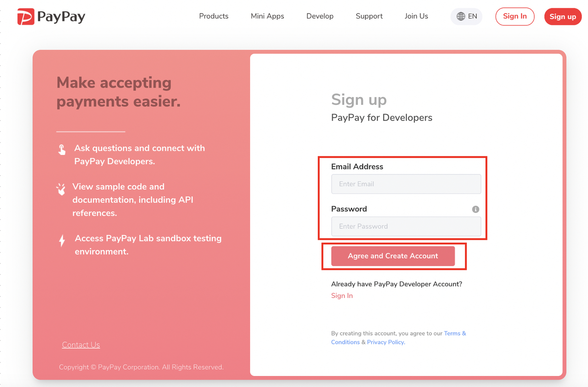The image size is (588, 387).
Task: Open the EN language selector
Action: coord(466,17)
